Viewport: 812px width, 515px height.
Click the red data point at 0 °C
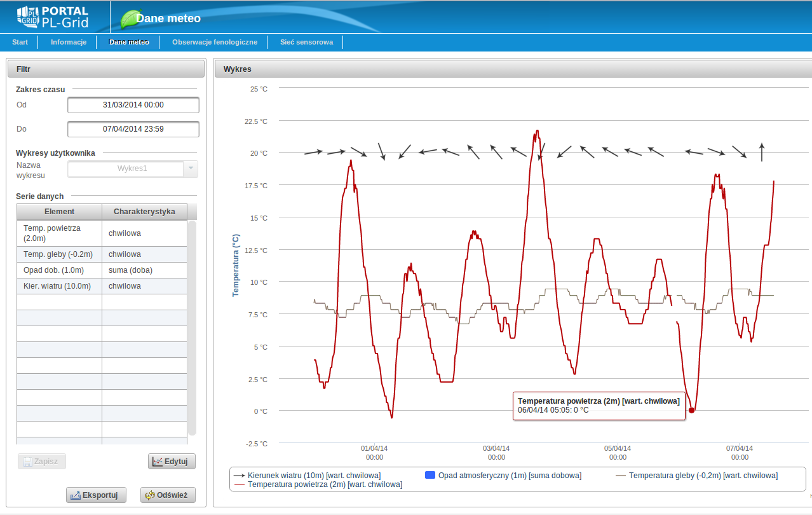[x=691, y=410]
